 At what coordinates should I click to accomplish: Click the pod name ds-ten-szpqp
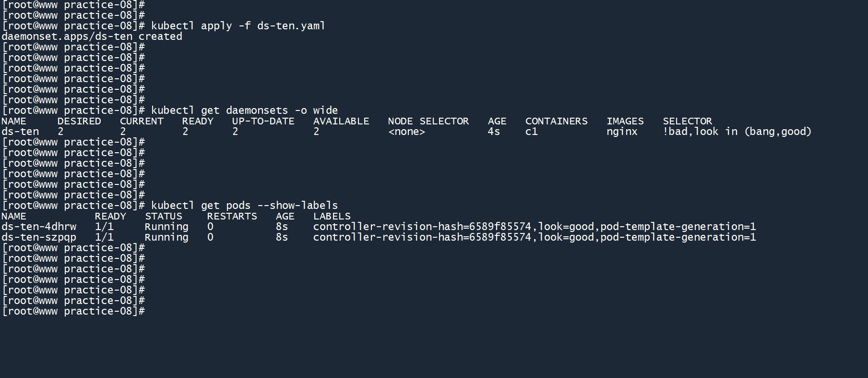[x=39, y=237]
